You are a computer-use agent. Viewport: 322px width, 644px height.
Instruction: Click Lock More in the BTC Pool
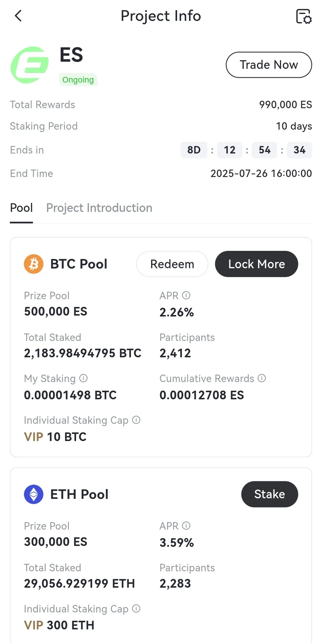pyautogui.click(x=256, y=264)
